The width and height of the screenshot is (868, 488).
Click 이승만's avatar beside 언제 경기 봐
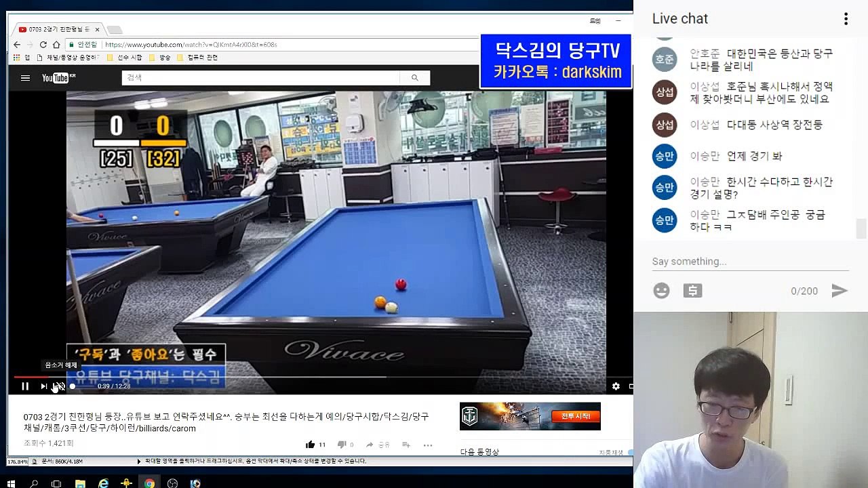(x=665, y=156)
